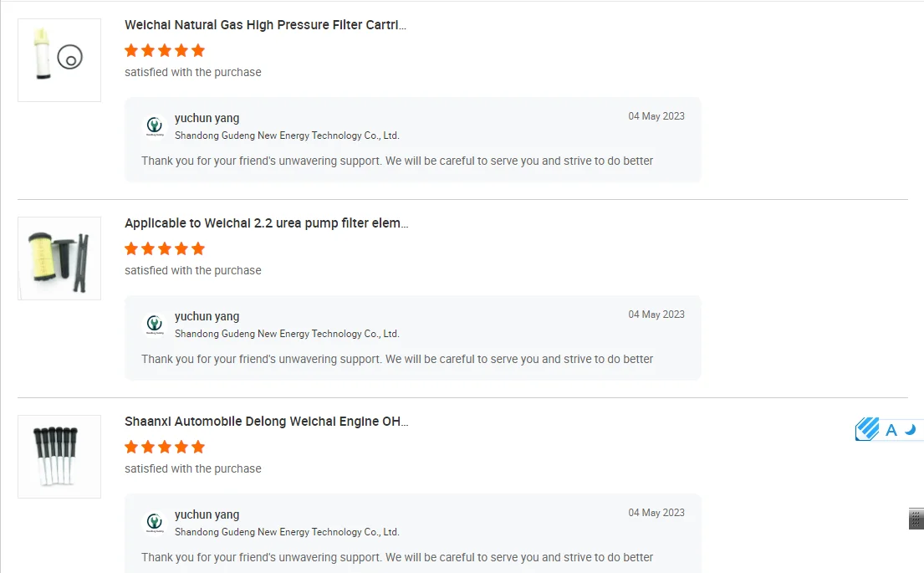Open the Weichai Natural Gas filter cartridge thumbnail
924x573 pixels.
59,60
